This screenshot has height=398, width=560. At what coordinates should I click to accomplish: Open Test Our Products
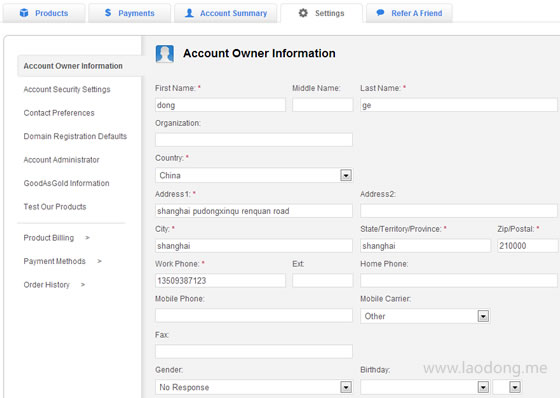55,207
